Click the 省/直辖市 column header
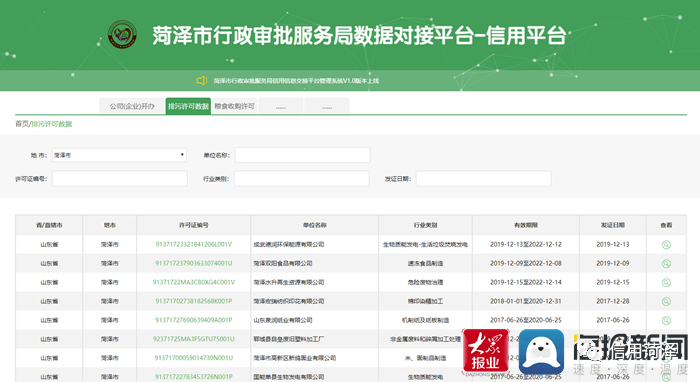 pos(49,225)
